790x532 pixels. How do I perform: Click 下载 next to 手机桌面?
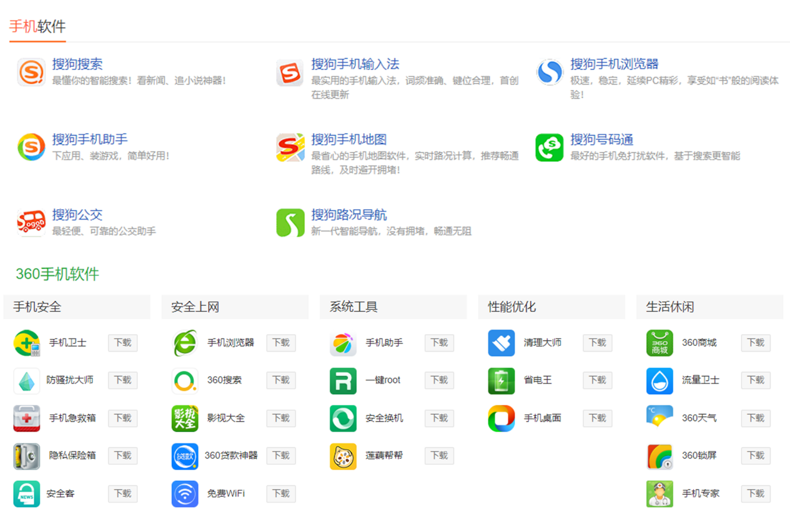coord(598,418)
